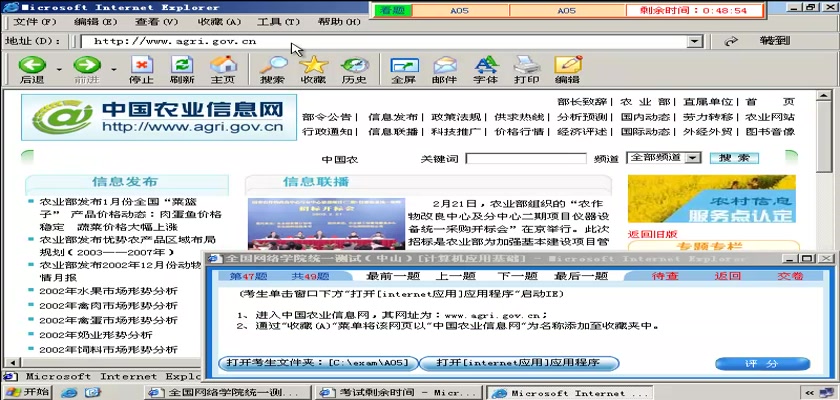Viewport: 840px width, 400px height.
Task: Open the 开始 Start button
Action: (27, 392)
